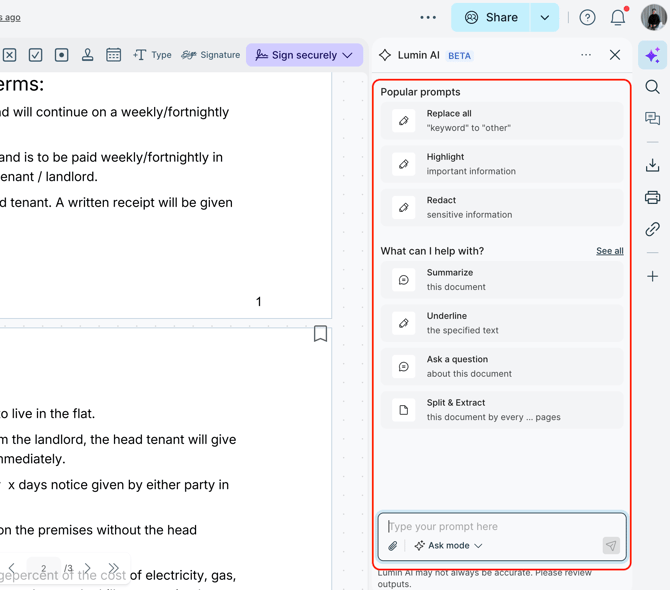Screen dimensions: 670x590
Task: Select the Replace all prompt
Action: (502, 121)
